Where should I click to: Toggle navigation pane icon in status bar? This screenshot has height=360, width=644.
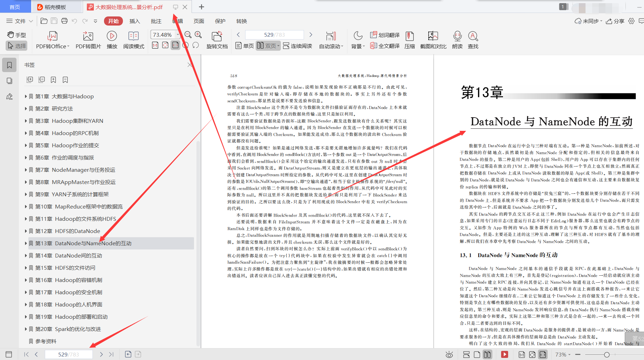tap(9, 354)
